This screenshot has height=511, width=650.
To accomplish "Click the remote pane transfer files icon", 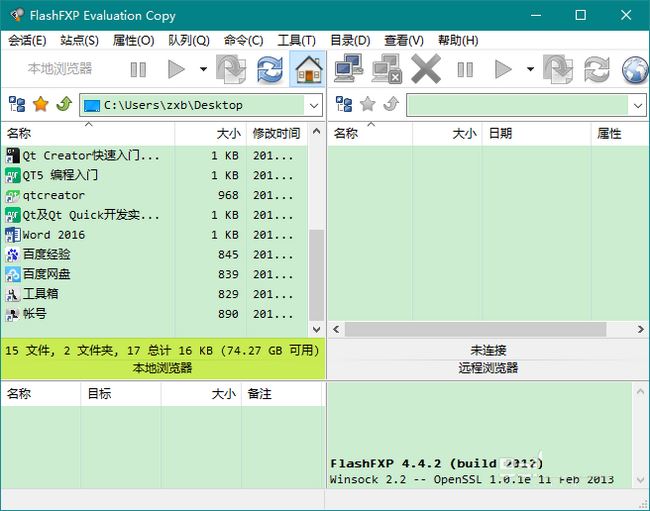I will 558,69.
